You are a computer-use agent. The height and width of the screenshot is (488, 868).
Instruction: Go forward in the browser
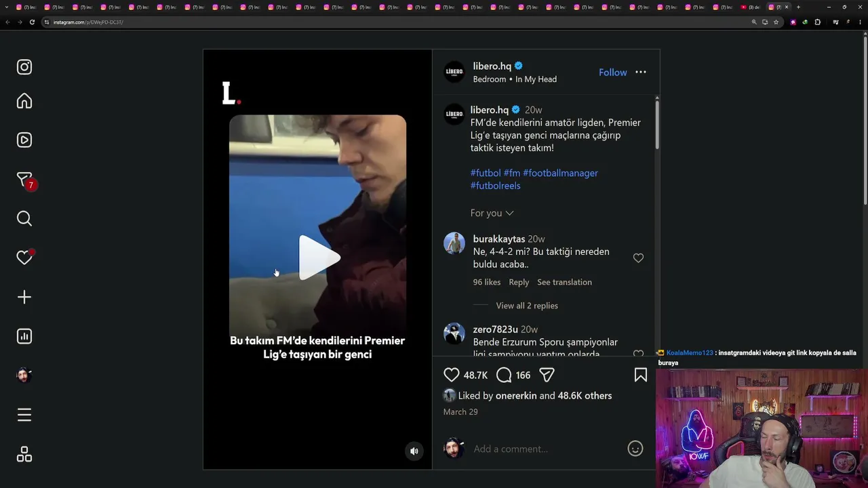[x=20, y=22]
